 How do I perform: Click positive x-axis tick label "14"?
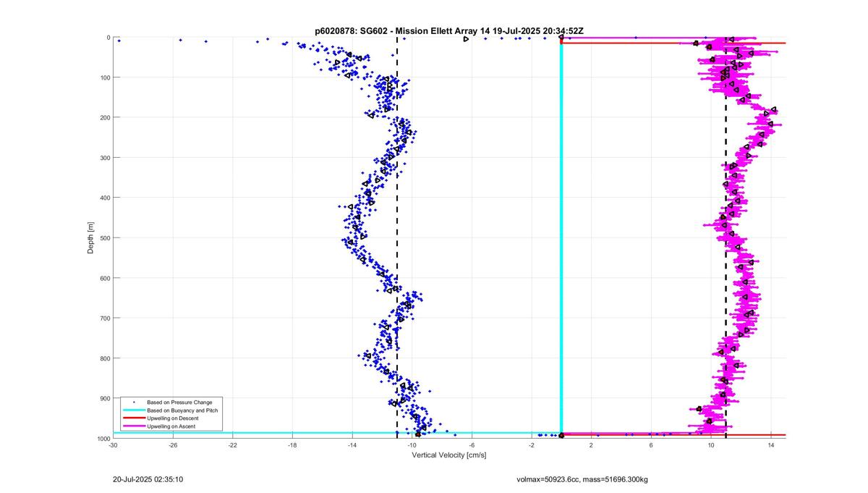(771, 445)
